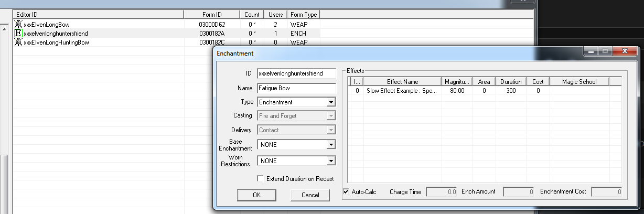Click the Enchantment Cost field
The width and height of the screenshot is (644, 214).
607,192
